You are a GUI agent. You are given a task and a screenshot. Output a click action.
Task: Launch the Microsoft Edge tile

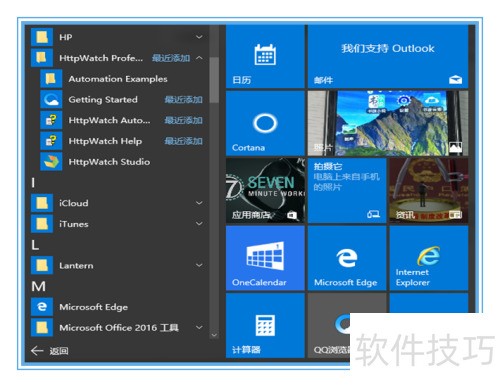pos(347,258)
